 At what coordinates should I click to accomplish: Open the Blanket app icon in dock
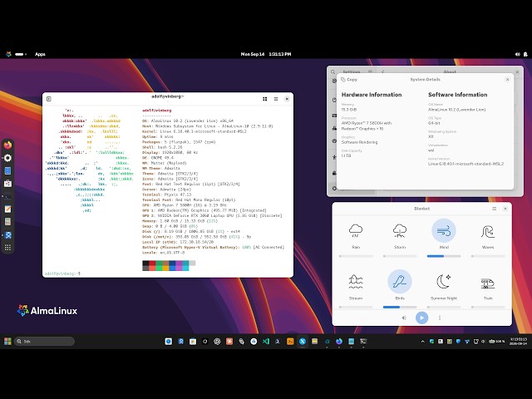(8, 234)
